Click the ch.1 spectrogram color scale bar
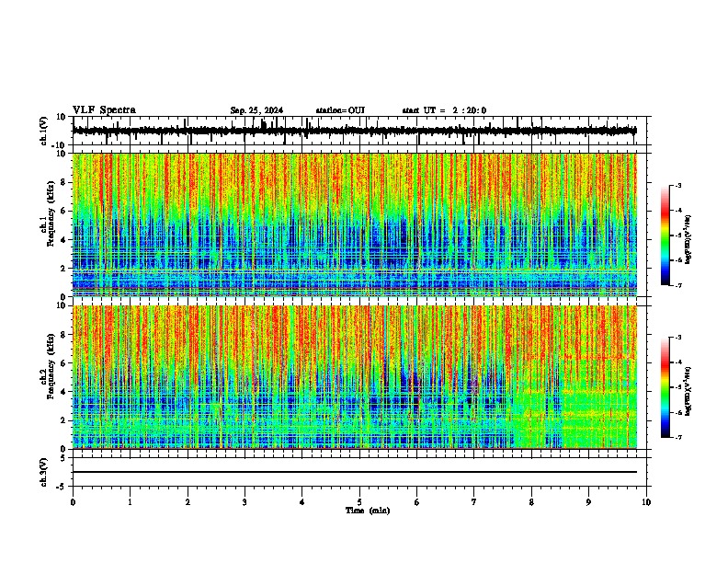This screenshot has height=563, width=728. 665,236
